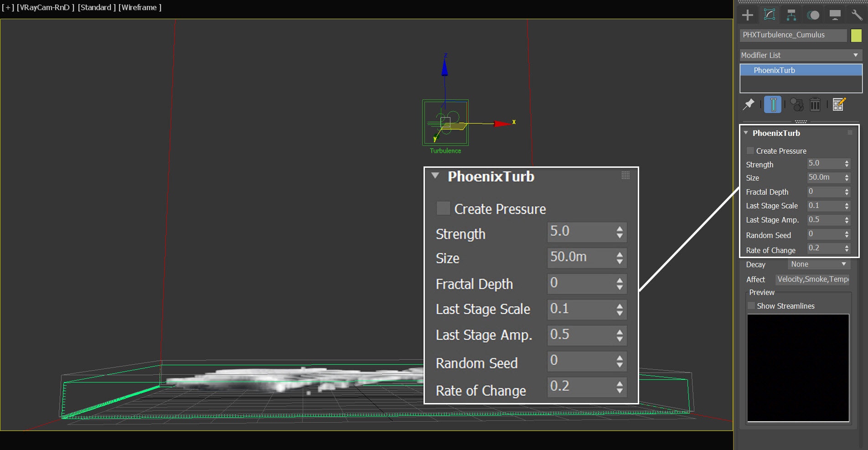Open the Display panel tab
868x450 pixels.
[x=835, y=15]
